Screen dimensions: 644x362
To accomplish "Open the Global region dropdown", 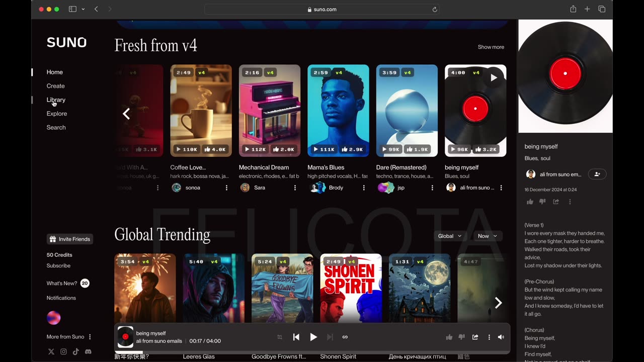I will point(450,236).
